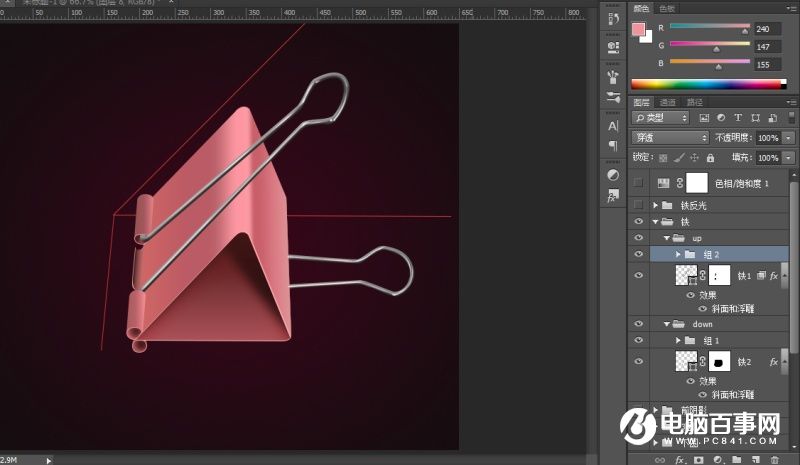Show the 色相/饱和度 1 adjustment layer
800x465 pixels.
(x=638, y=183)
